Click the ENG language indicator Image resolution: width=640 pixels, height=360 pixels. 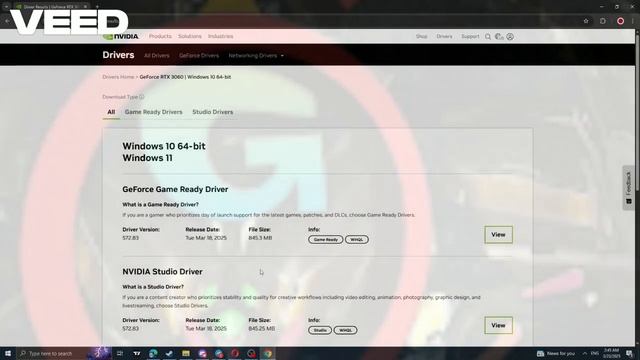pos(595,353)
